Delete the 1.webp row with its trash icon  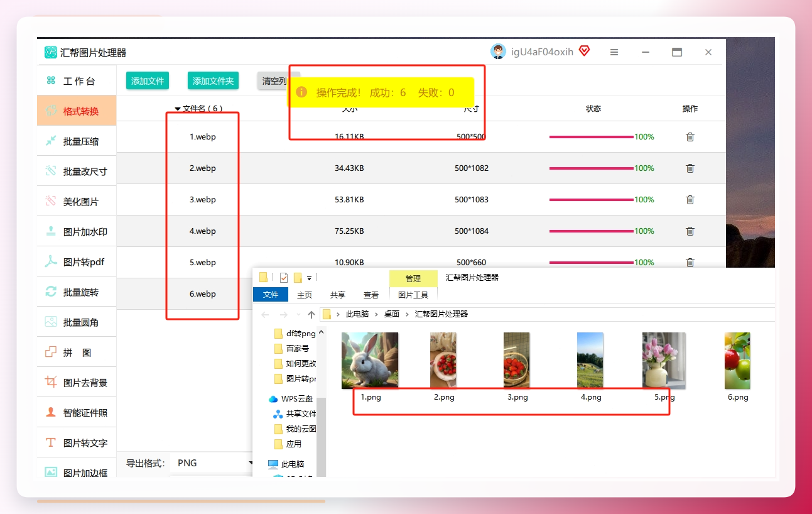click(x=690, y=136)
